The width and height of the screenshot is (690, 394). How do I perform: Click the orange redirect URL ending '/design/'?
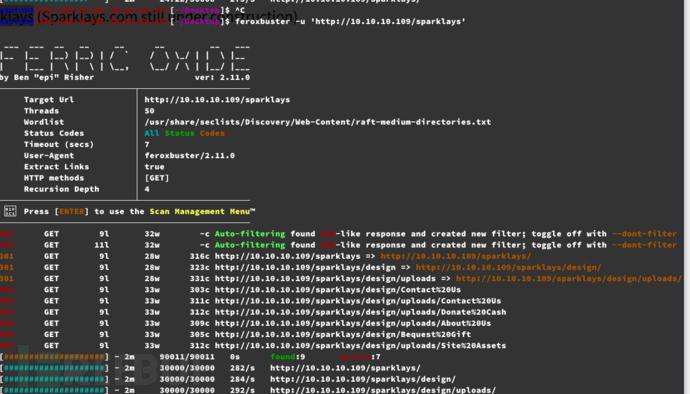[509, 268]
